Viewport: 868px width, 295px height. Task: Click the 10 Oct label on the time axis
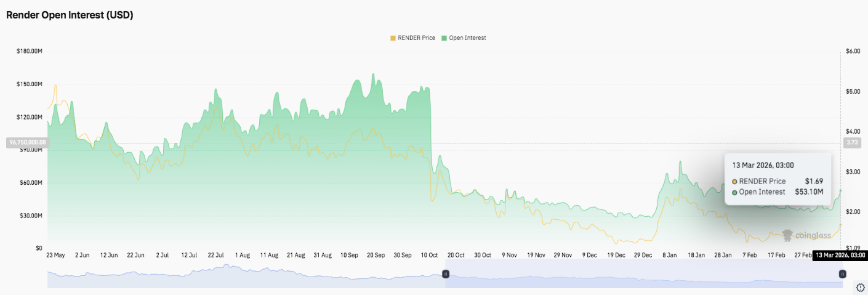click(x=428, y=255)
